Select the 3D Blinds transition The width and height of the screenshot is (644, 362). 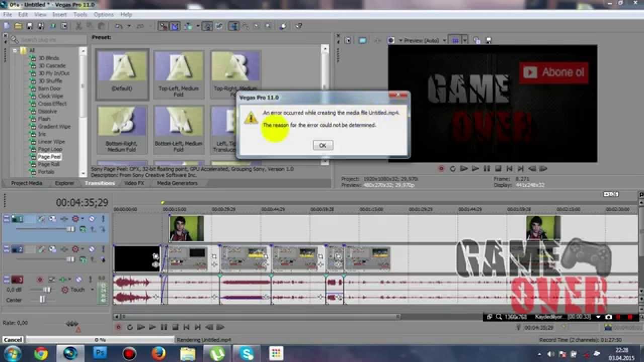48,58
